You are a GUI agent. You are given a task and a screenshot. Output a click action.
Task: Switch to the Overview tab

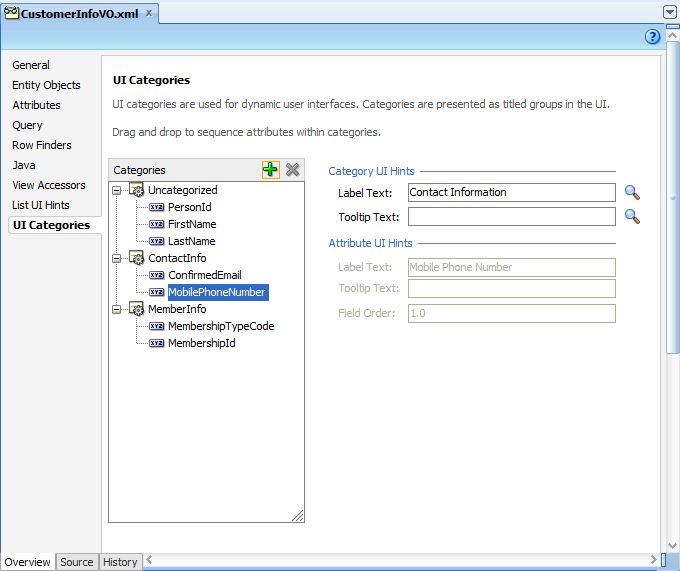pos(28,562)
